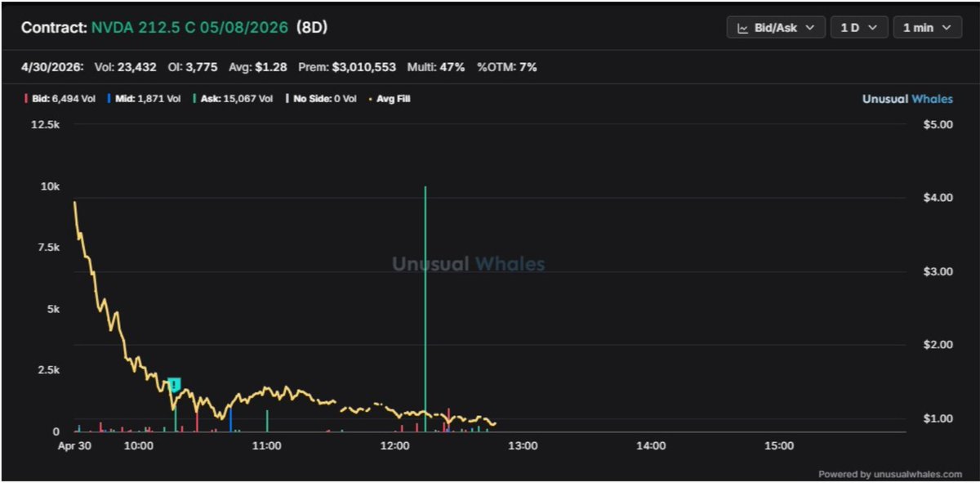This screenshot has width=980, height=483.
Task: Click the 11:00 time axis label
Action: 267,446
